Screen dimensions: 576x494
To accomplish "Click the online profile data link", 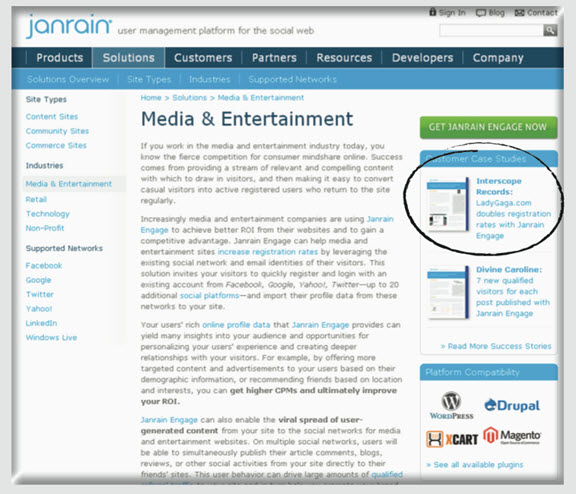I will pyautogui.click(x=236, y=325).
